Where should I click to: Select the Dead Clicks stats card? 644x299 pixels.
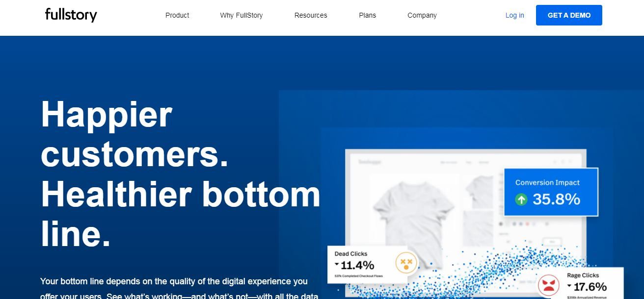368,265
